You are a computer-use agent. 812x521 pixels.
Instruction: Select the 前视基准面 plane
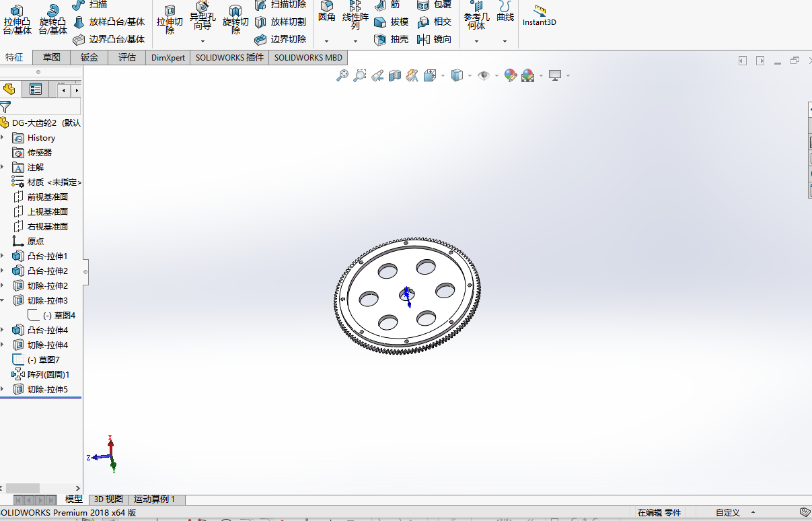(x=40, y=197)
